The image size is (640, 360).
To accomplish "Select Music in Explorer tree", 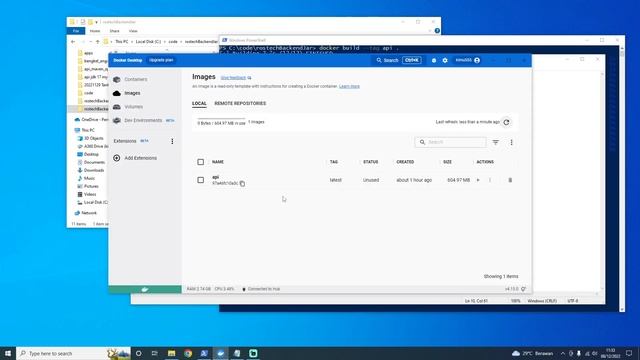I will [x=86, y=178].
